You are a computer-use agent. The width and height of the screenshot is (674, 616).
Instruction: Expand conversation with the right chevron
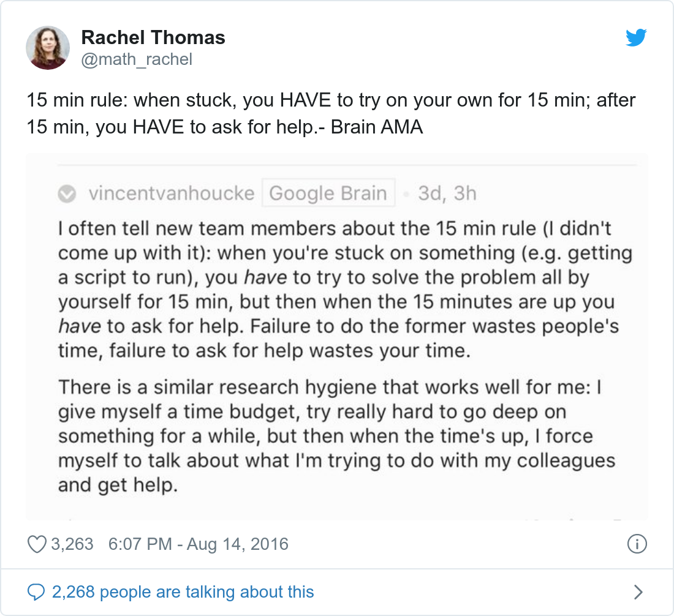pyautogui.click(x=638, y=592)
